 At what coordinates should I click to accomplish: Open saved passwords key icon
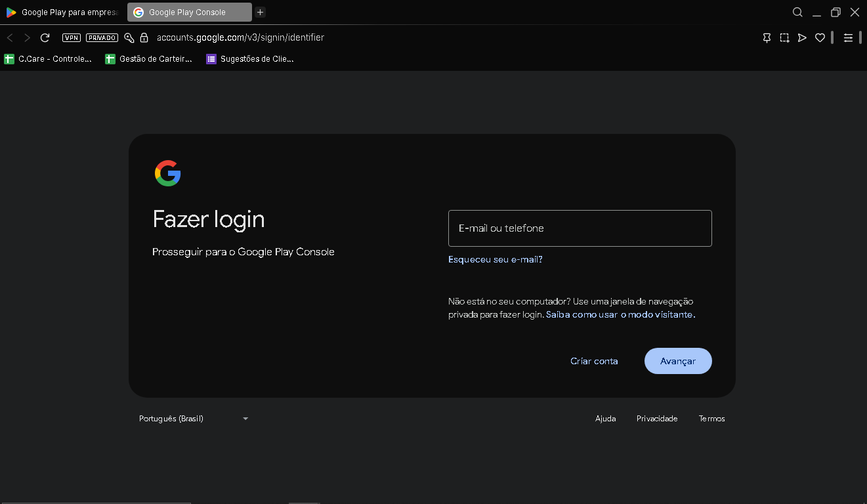pyautogui.click(x=129, y=38)
